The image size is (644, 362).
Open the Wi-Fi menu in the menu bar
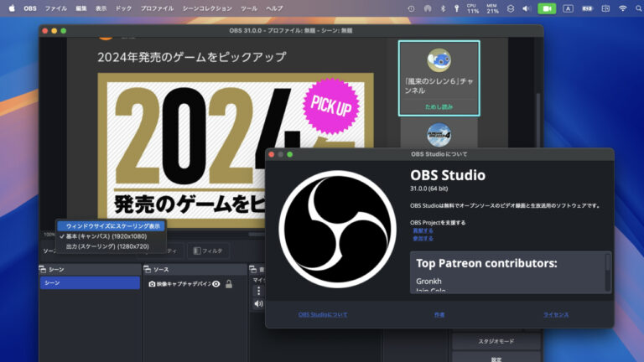(x=623, y=8)
